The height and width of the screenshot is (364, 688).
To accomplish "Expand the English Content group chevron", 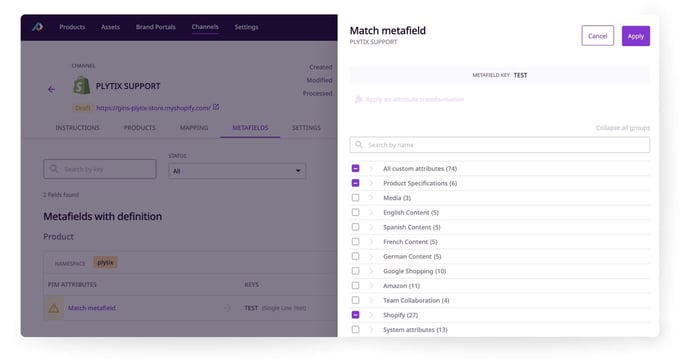I will pos(371,212).
